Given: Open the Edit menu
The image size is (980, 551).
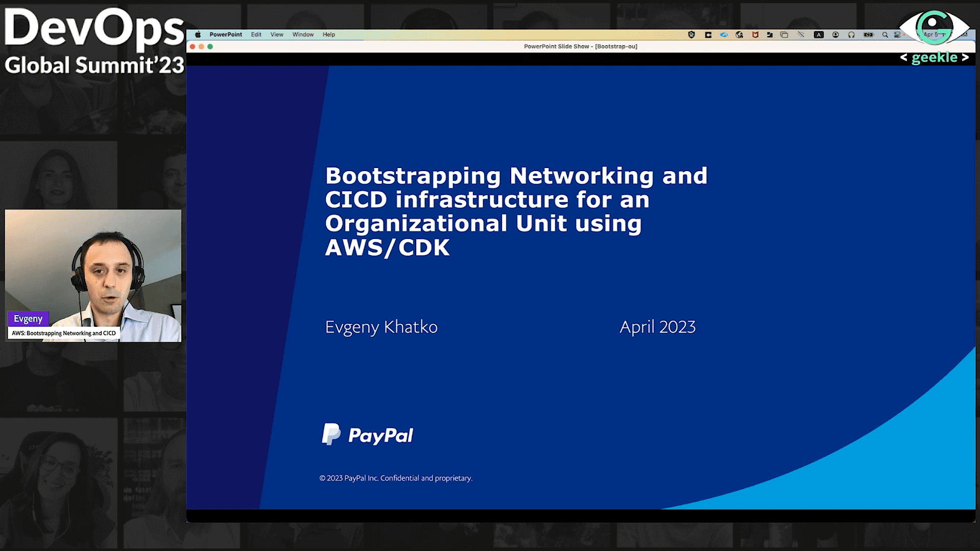Looking at the screenshot, I should tap(256, 35).
